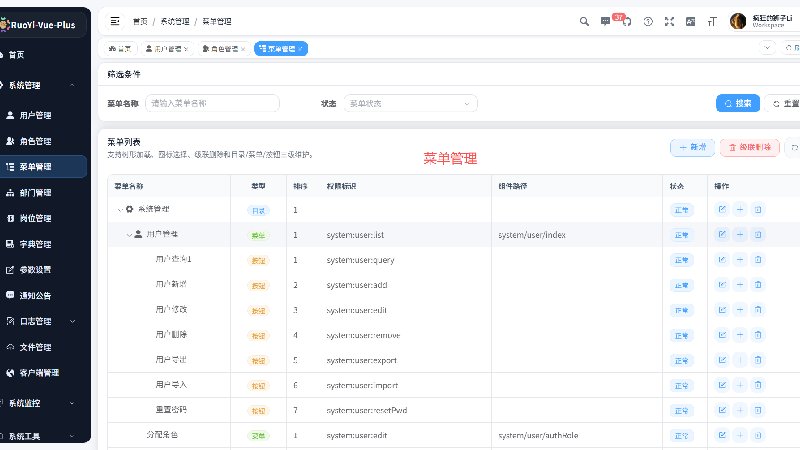Click system/user/index component path cell

click(532, 235)
